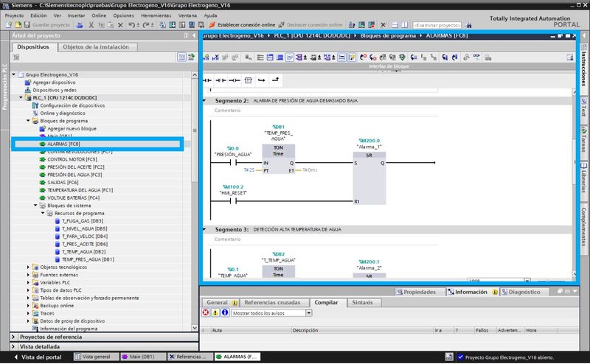Click the redo arrow icon

pos(145,25)
